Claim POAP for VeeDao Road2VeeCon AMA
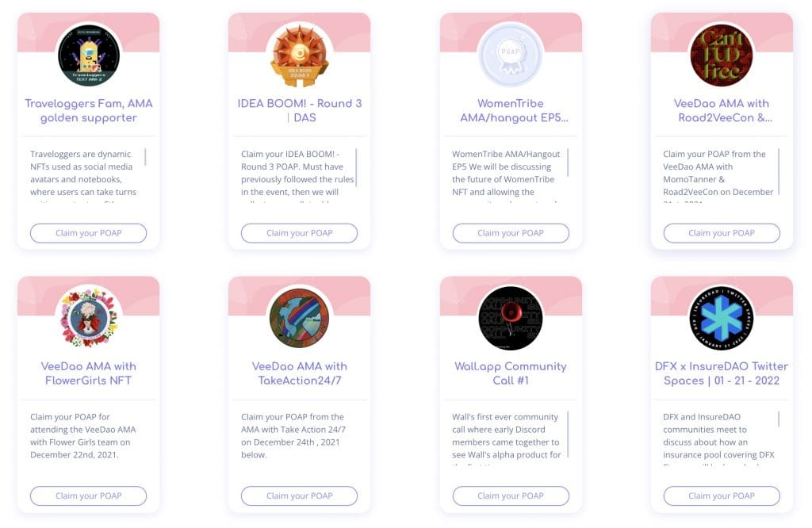This screenshot has height=528, width=812. tap(722, 233)
